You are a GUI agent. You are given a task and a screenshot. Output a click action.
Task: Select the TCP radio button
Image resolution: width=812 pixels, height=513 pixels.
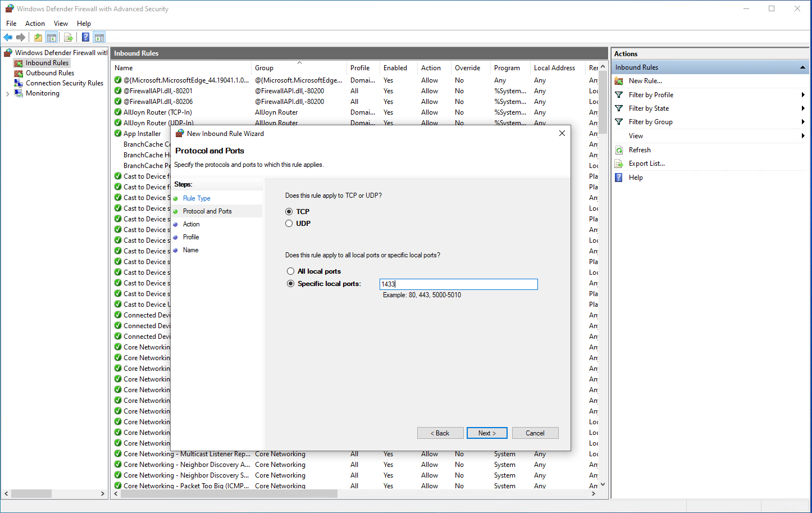(x=289, y=212)
